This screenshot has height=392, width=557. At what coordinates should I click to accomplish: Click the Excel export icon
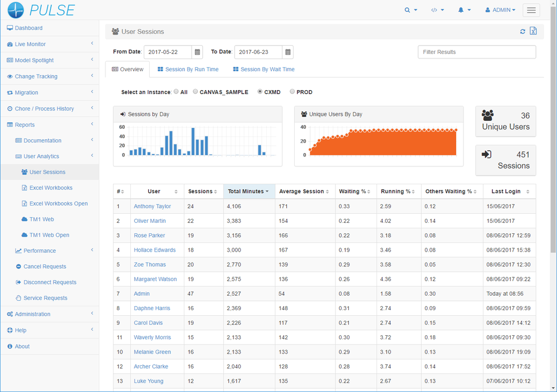[x=533, y=31]
